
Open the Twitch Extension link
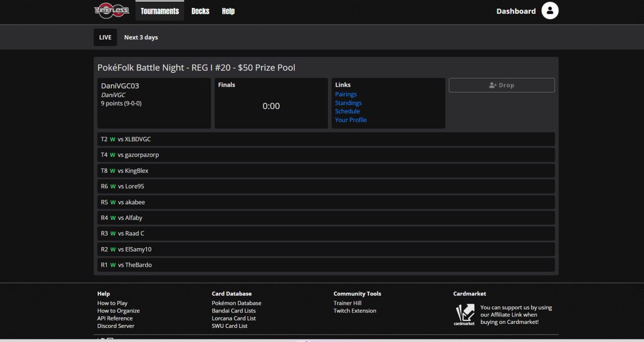click(355, 311)
